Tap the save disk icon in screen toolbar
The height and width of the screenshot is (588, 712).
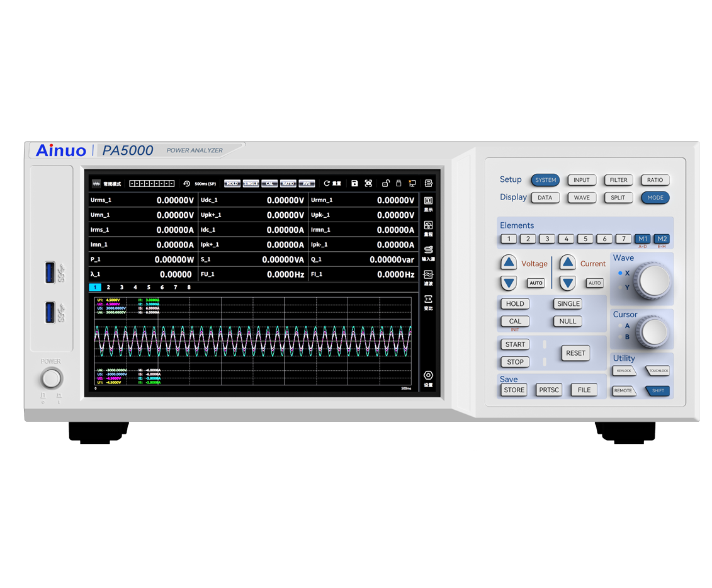click(354, 183)
